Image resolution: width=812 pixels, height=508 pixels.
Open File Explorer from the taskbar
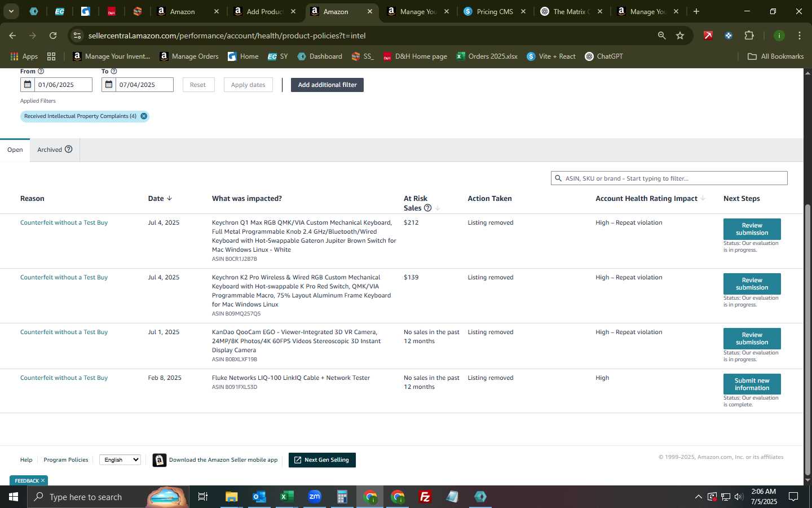coord(232,497)
